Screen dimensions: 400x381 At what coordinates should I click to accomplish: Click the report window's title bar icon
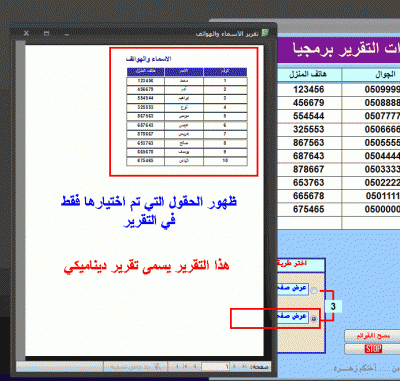[x=265, y=33]
